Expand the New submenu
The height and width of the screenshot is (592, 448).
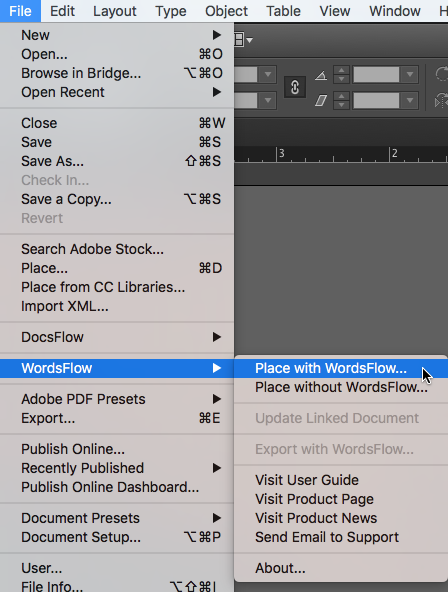117,35
